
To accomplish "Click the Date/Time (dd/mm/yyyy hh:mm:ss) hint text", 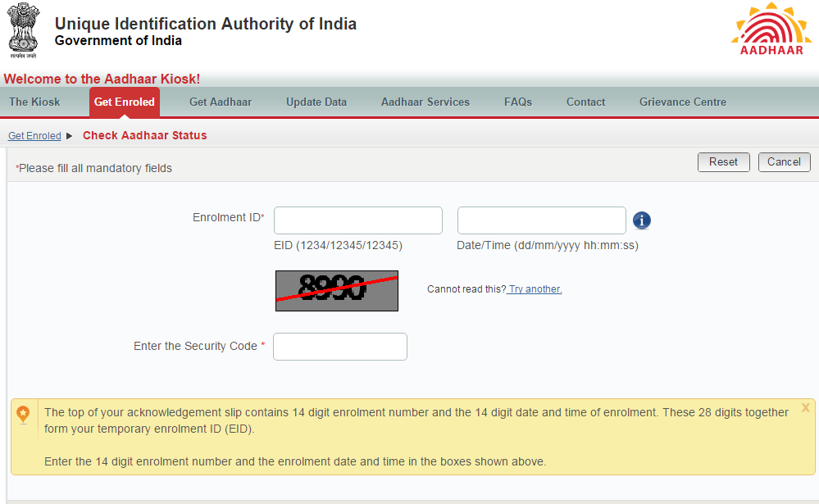I will pyautogui.click(x=548, y=246).
